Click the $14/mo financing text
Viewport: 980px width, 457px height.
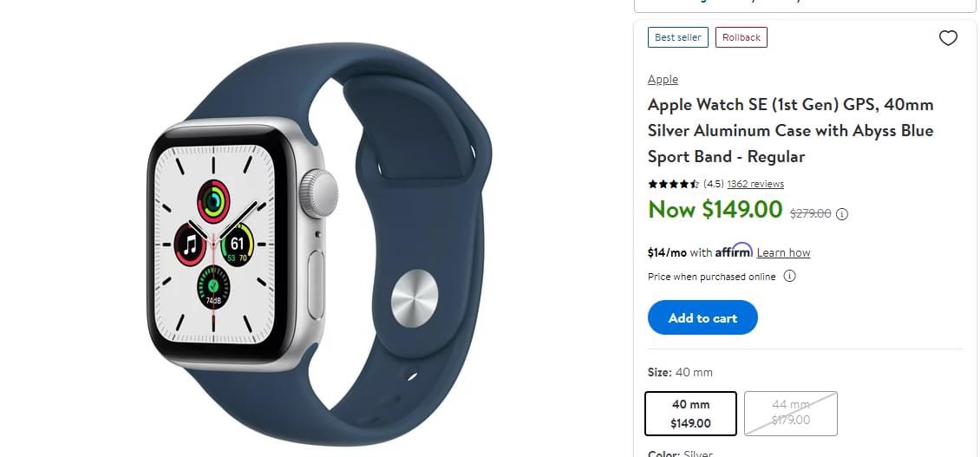(x=667, y=252)
